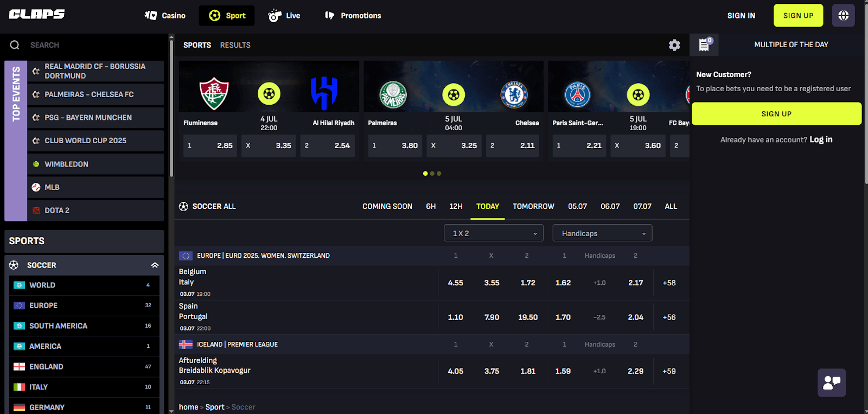Image resolution: width=868 pixels, height=414 pixels.
Task: Open PSG – Bayern Munchen event
Action: pyautogui.click(x=95, y=117)
